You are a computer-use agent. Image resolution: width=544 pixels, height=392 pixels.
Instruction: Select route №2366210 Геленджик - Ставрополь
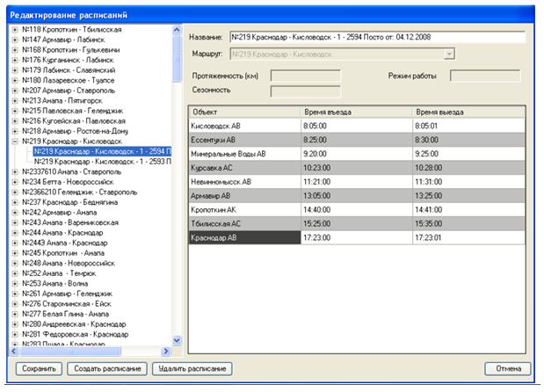point(79,192)
